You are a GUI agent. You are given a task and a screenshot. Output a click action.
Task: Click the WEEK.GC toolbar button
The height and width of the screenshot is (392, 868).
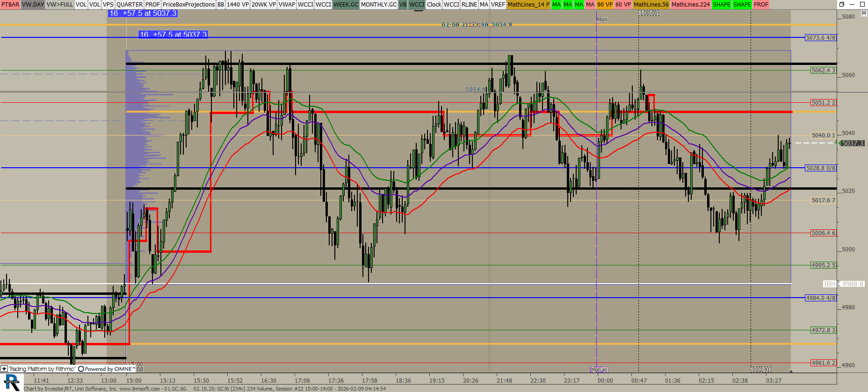point(346,5)
